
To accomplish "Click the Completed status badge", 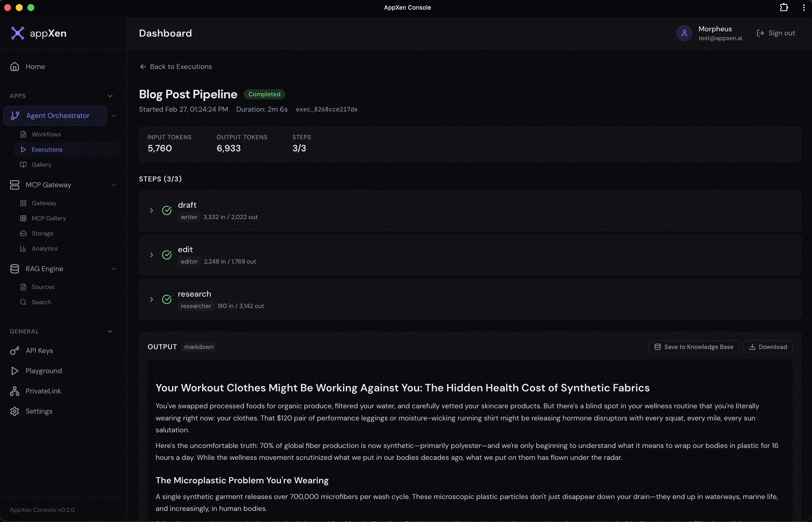I will [x=264, y=94].
